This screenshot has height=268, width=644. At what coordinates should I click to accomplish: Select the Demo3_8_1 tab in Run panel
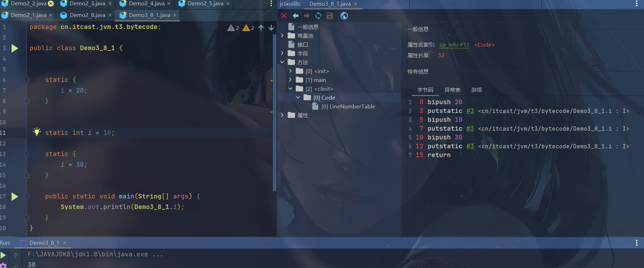[x=44, y=243]
